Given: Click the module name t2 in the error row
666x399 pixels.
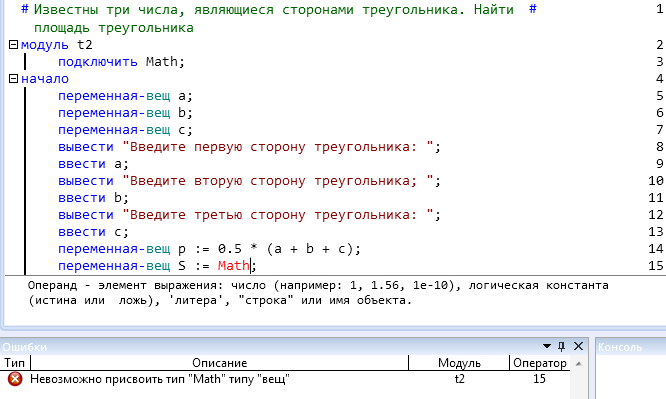Looking at the screenshot, I should point(459,379).
